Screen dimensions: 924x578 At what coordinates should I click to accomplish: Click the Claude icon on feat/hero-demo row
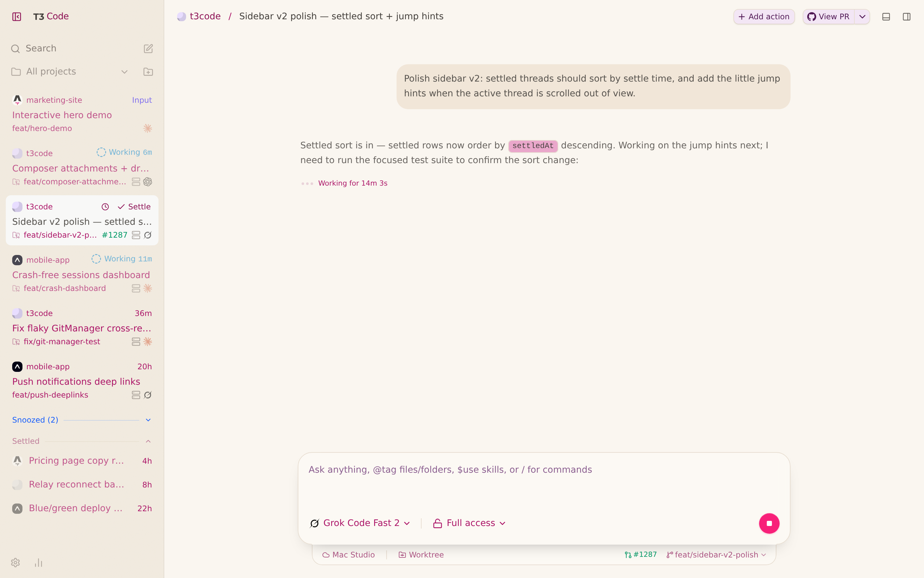[148, 128]
